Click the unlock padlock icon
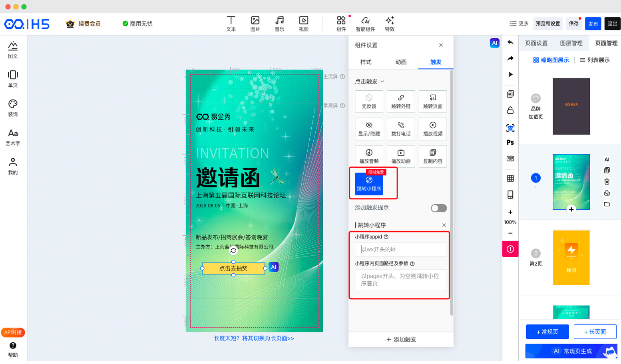The width and height of the screenshot is (621, 364). pos(510,110)
